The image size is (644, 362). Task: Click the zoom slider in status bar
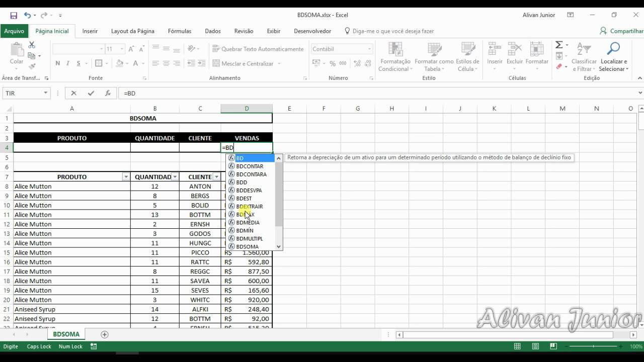coord(594,346)
